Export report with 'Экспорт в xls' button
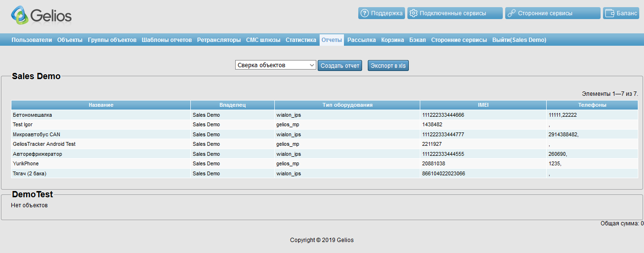 388,66
